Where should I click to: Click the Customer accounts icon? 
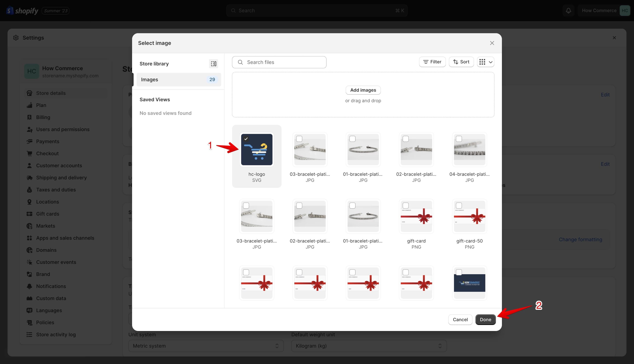tap(29, 165)
